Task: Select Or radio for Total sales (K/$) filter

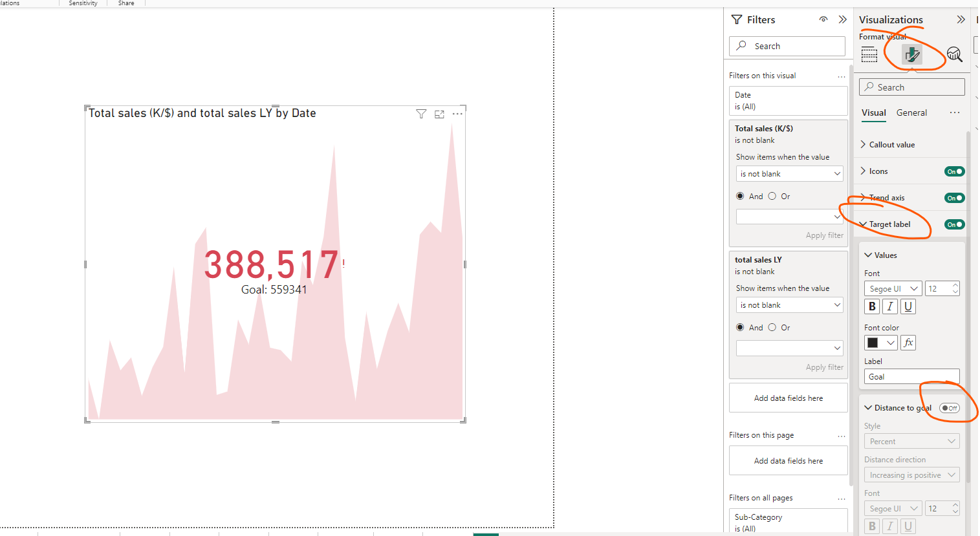Action: point(772,196)
